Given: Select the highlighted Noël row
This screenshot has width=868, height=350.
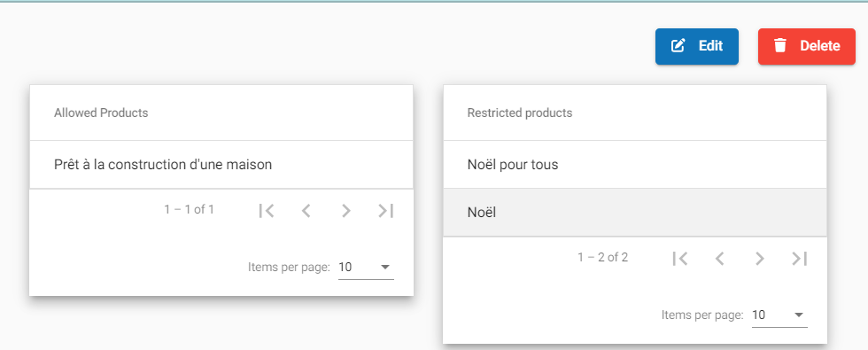Looking at the screenshot, I should tap(635, 213).
